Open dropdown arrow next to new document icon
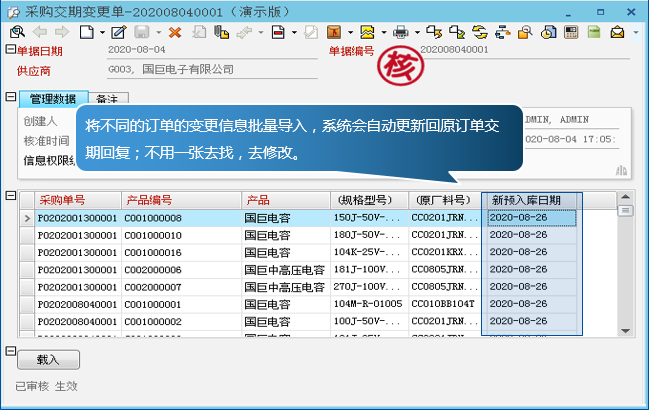649x410 pixels. (102, 32)
